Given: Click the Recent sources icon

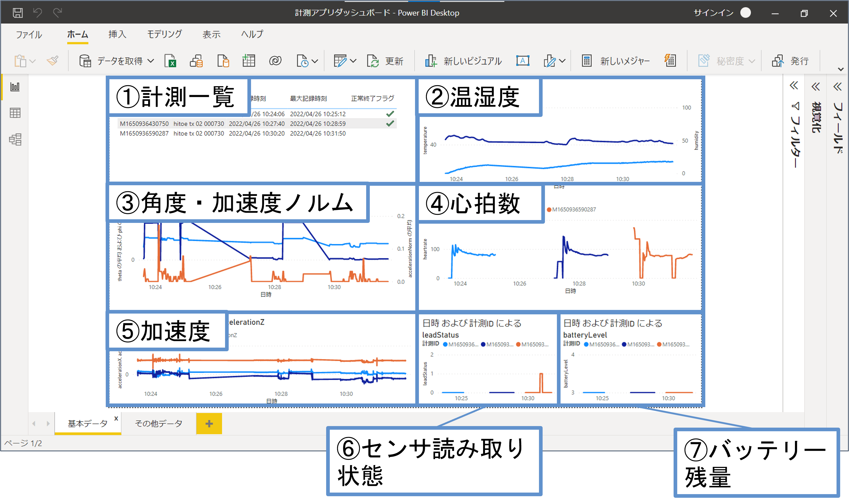Looking at the screenshot, I should pos(302,61).
